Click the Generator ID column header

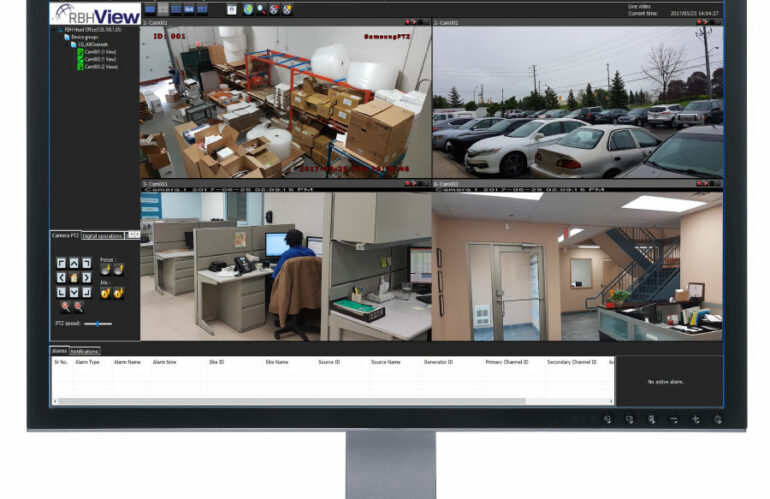click(x=439, y=362)
